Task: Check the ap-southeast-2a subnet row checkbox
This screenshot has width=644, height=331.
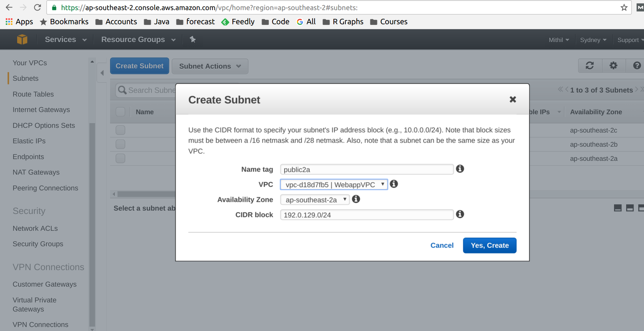Action: pyautogui.click(x=120, y=158)
